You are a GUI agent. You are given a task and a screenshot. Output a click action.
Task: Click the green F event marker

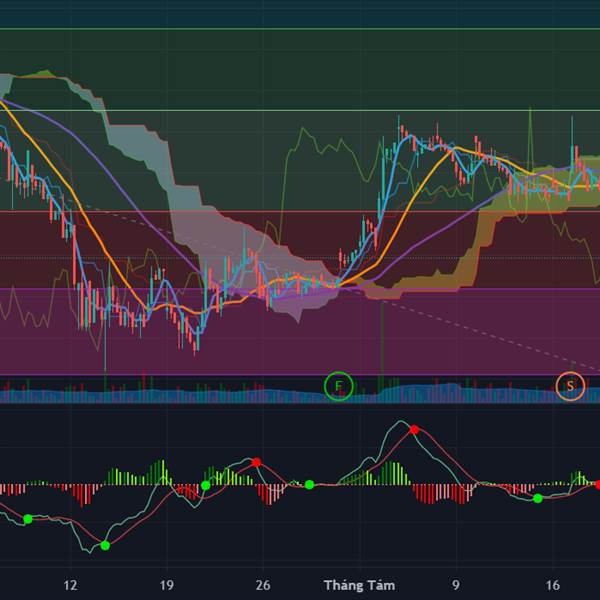[339, 386]
